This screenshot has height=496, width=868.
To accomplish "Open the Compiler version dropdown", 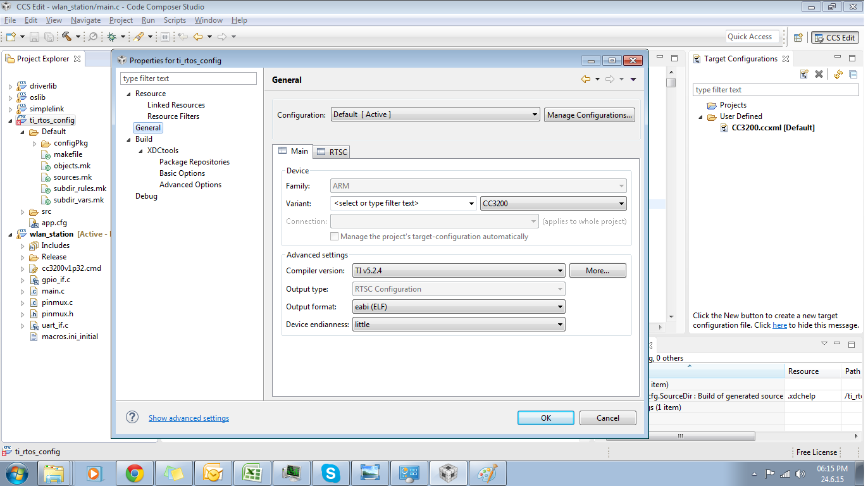I will pyautogui.click(x=560, y=270).
